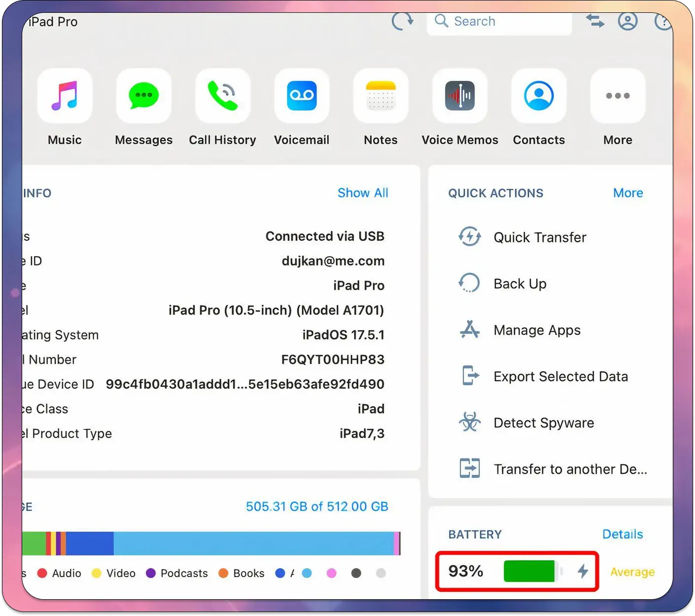Image resolution: width=695 pixels, height=616 pixels.
Task: Click the Back Up circular arrow icon
Action: 469,283
